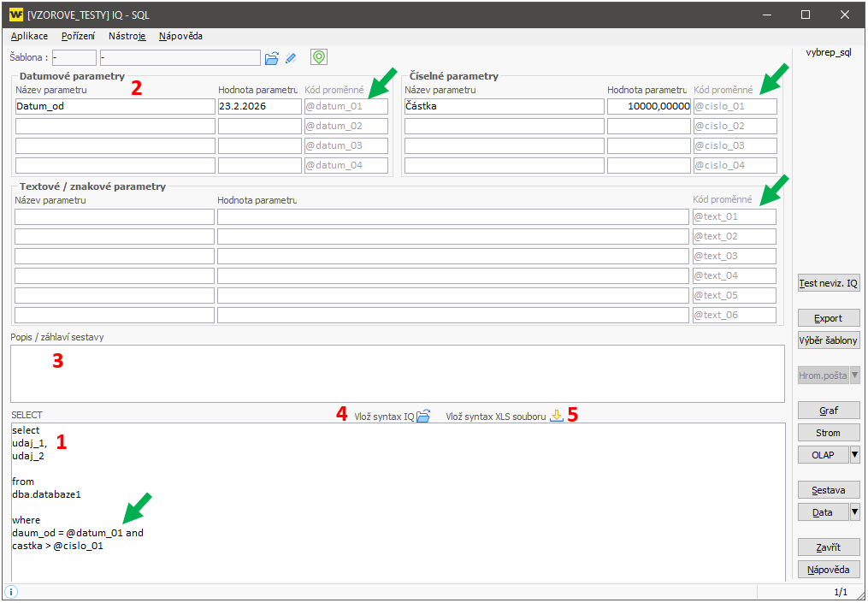Click the green location pin icon
This screenshot has height=603, width=868.
coord(319,57)
